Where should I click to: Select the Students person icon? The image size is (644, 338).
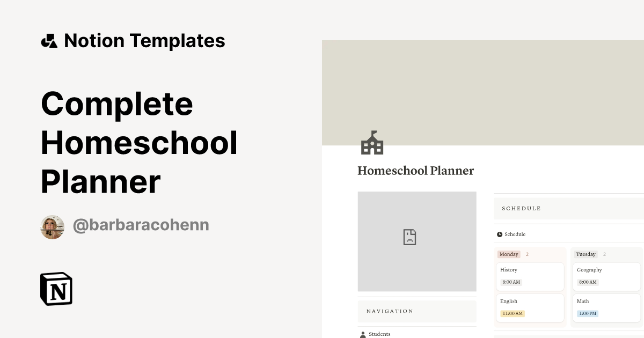click(x=363, y=334)
